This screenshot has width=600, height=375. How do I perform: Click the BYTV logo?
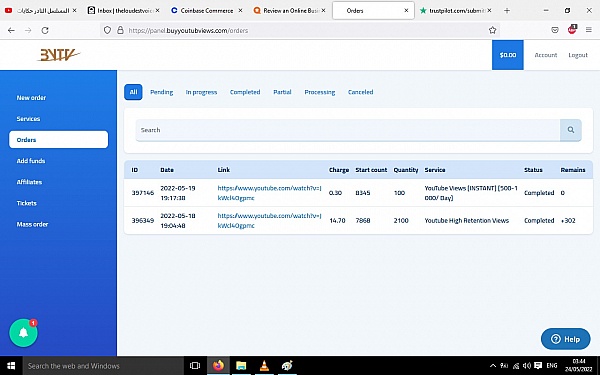click(59, 55)
